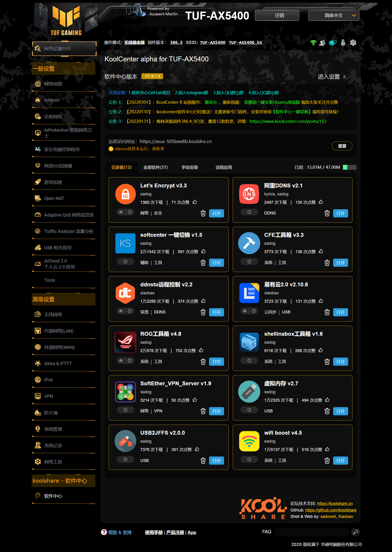Open the koolcenter.com/posts/112 link
This screenshot has height=552, width=392.
tap(288, 121)
